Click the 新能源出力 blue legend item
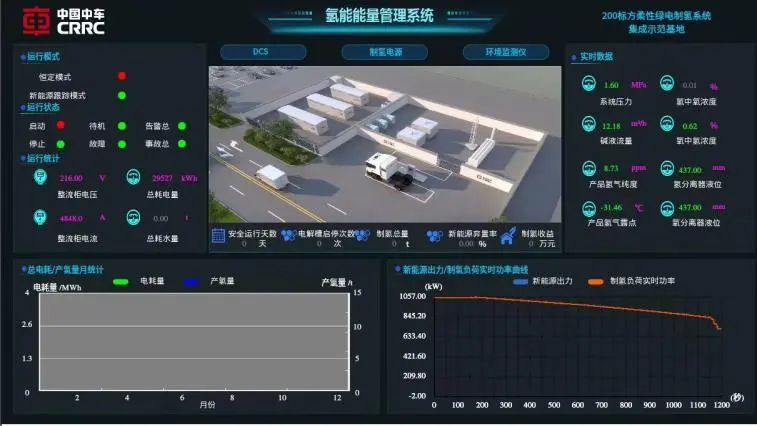Screen dimensions: 757x426 (x=520, y=281)
